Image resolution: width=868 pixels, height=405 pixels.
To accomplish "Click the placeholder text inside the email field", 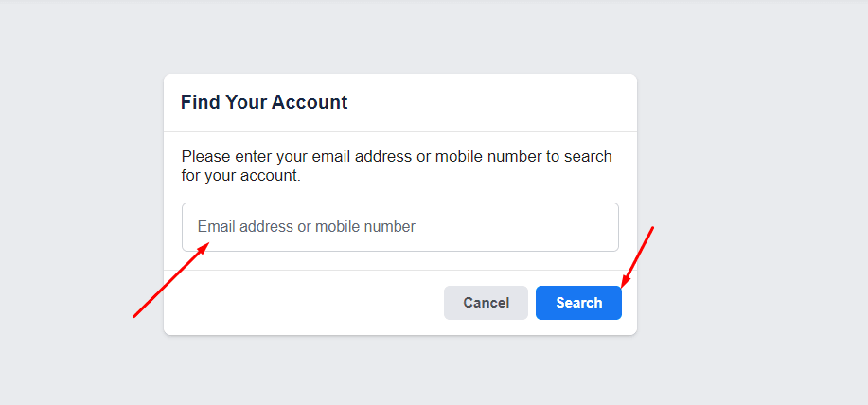I will (306, 227).
